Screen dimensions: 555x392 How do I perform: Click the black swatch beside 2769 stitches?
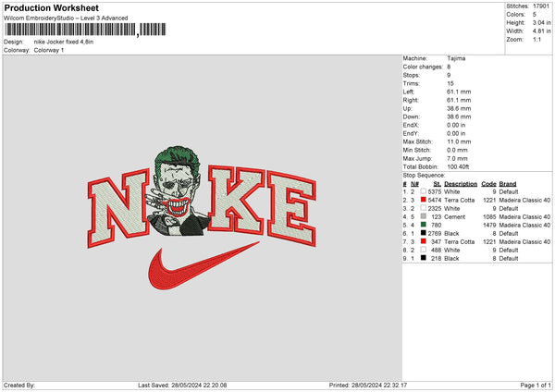click(x=424, y=233)
